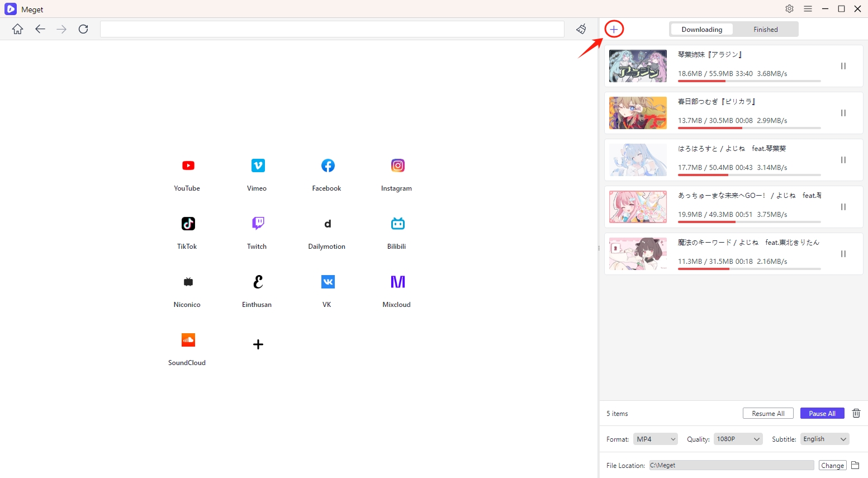Pause the はろはろすと download
The image size is (868, 478).
pos(843,160)
